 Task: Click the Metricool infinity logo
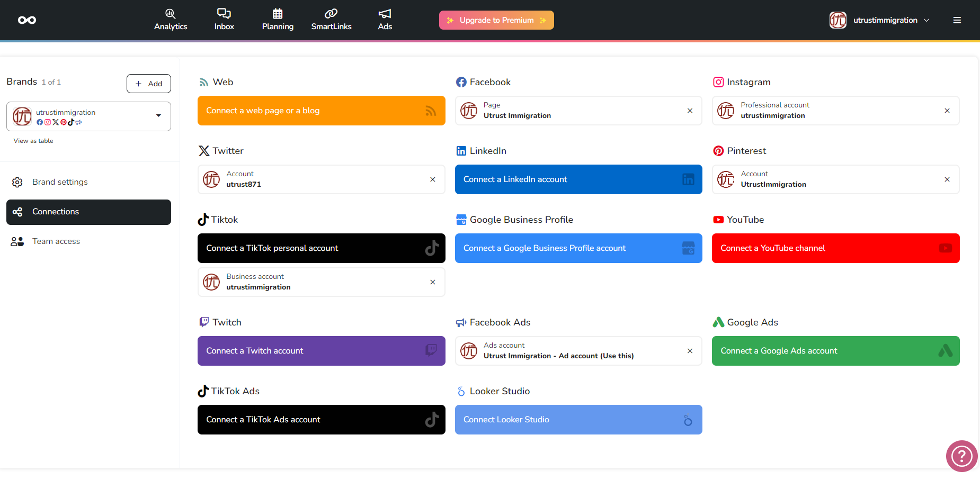[27, 20]
